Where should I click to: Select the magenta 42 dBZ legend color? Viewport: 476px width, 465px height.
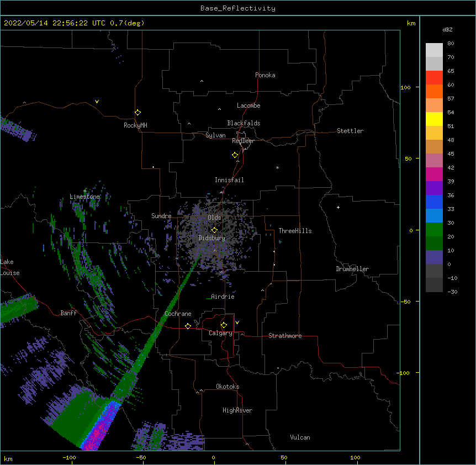tap(434, 174)
